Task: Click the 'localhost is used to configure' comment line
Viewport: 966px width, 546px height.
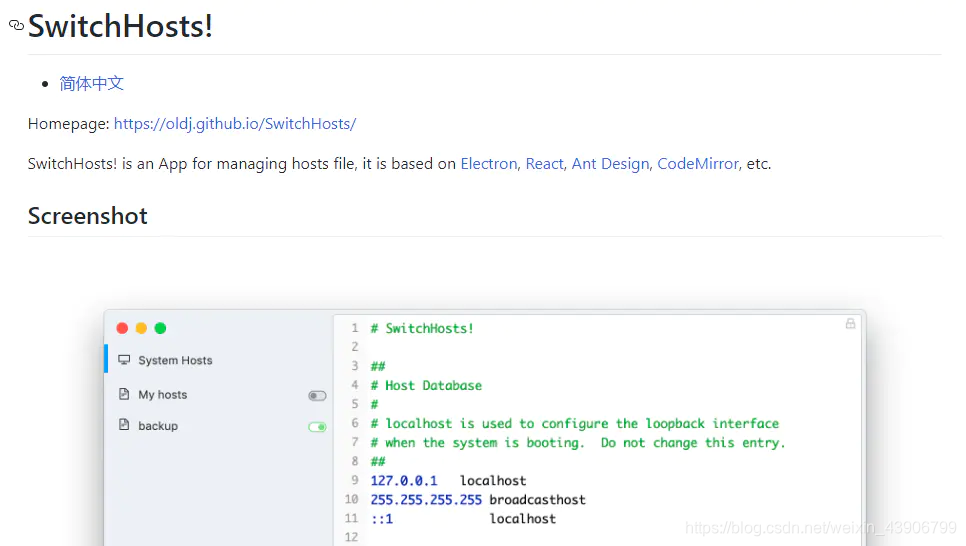Action: [x=575, y=424]
